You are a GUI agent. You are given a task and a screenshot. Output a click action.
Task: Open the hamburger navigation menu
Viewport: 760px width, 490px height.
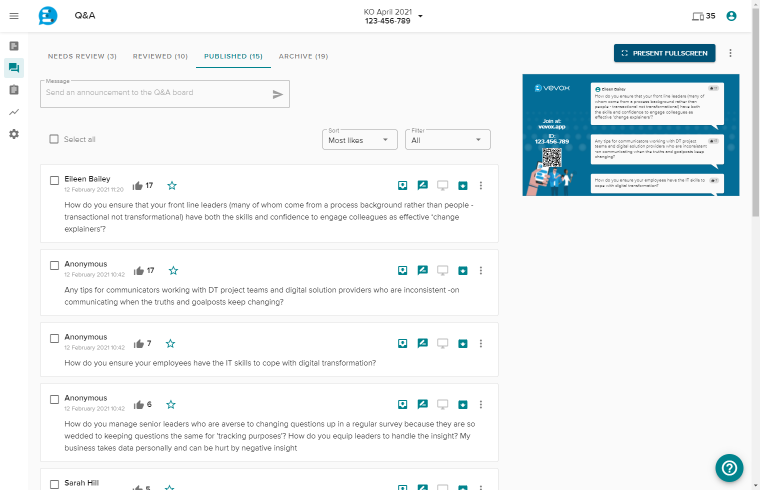pos(14,16)
